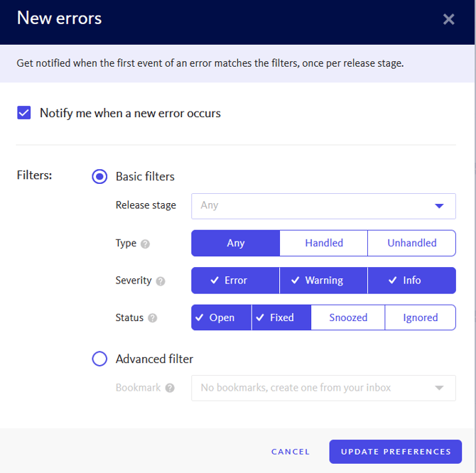Select the Advanced filter radio button
The width and height of the screenshot is (476, 473).
click(x=99, y=359)
